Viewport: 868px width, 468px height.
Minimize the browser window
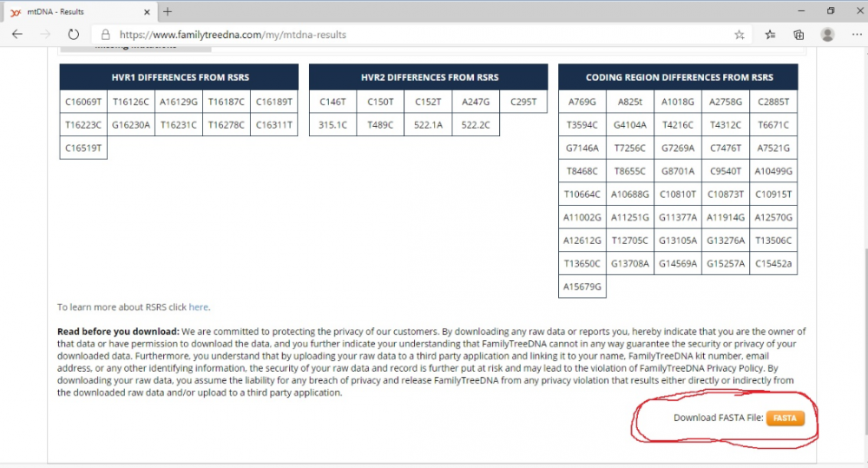tap(801, 11)
